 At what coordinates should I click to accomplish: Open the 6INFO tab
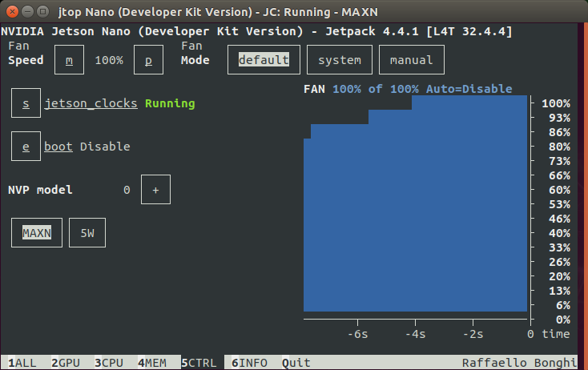[x=249, y=363]
